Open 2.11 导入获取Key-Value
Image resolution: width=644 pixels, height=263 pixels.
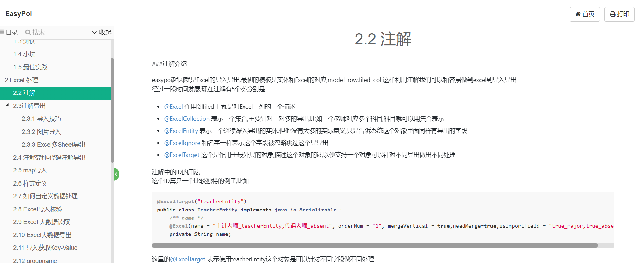(x=45, y=248)
